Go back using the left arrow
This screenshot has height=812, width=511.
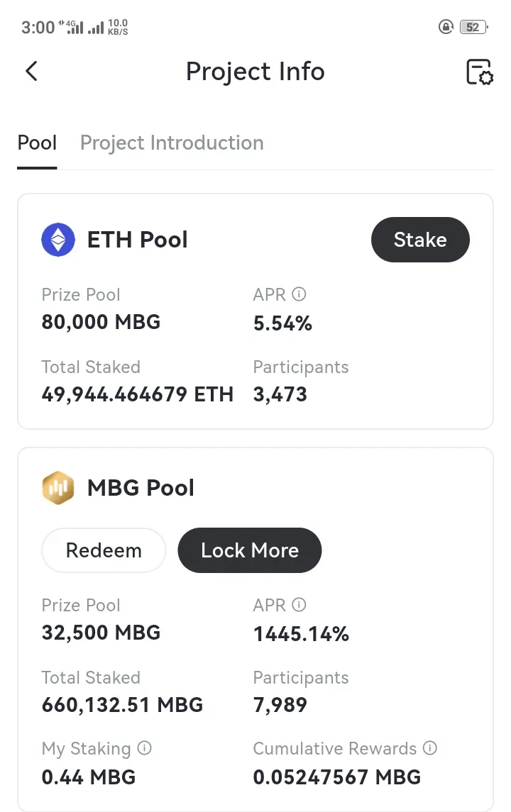32,72
